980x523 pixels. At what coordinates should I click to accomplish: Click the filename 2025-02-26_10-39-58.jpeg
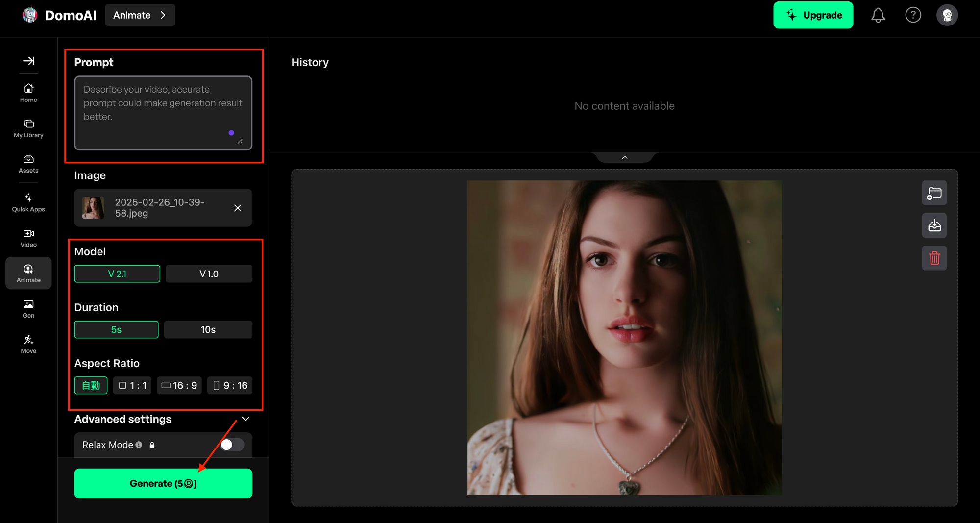(160, 208)
